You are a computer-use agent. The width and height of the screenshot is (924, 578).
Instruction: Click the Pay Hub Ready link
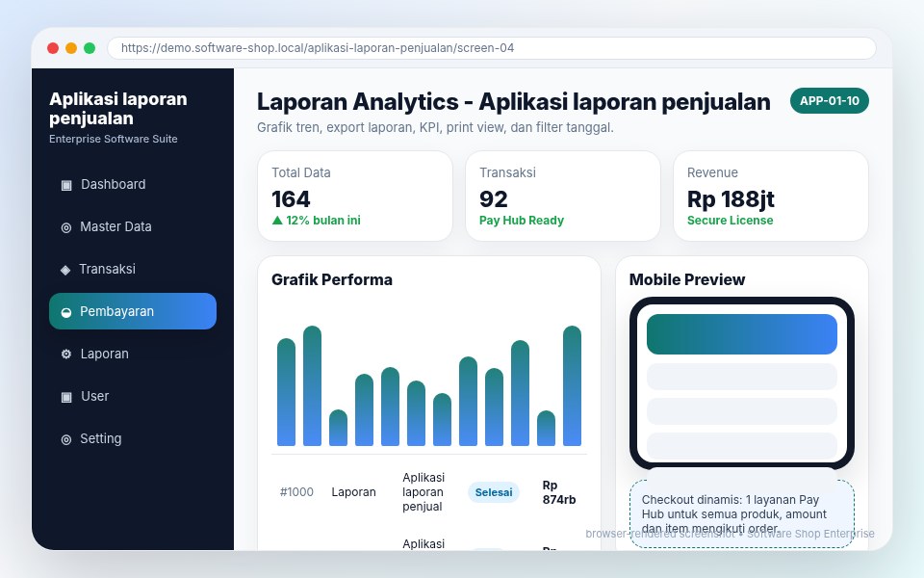point(521,220)
